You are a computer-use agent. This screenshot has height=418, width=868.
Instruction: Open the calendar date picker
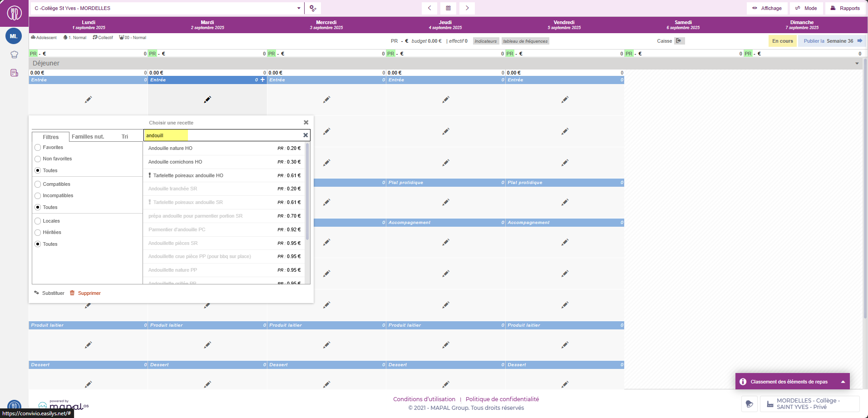[448, 8]
